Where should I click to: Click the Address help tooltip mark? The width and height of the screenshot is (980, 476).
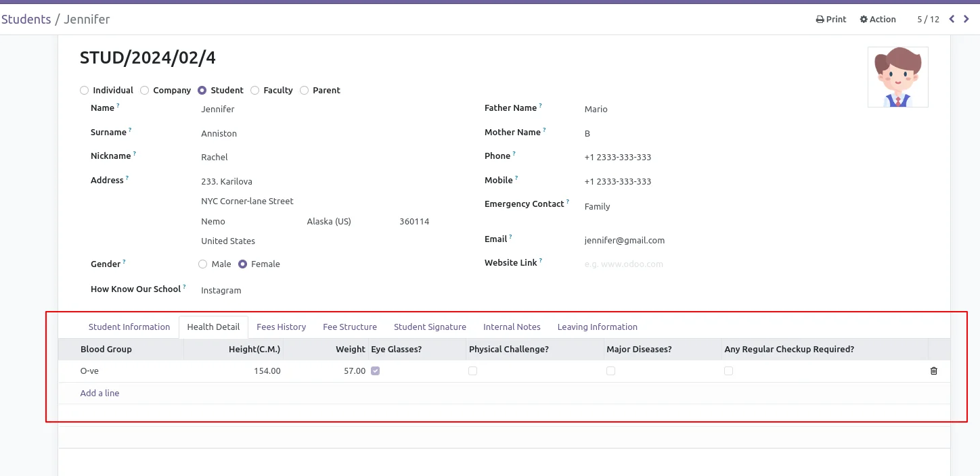[127, 178]
